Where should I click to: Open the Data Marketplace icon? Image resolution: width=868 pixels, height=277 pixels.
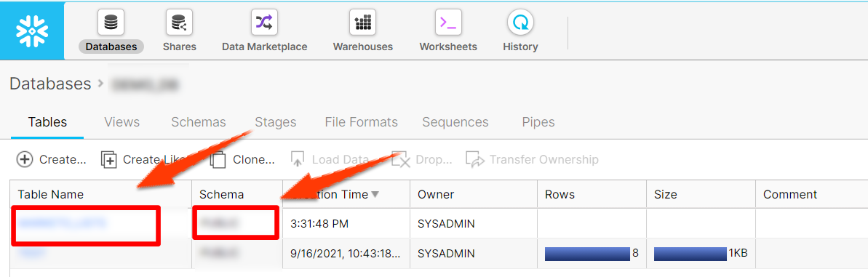[x=264, y=23]
